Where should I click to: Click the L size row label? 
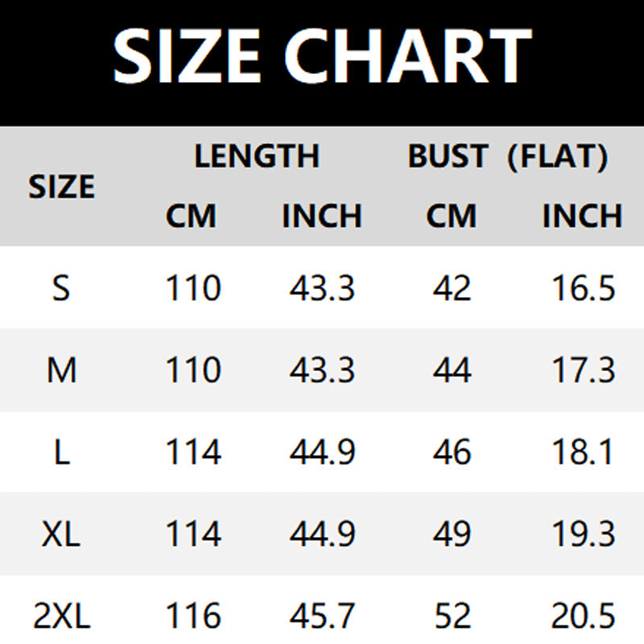[61, 452]
